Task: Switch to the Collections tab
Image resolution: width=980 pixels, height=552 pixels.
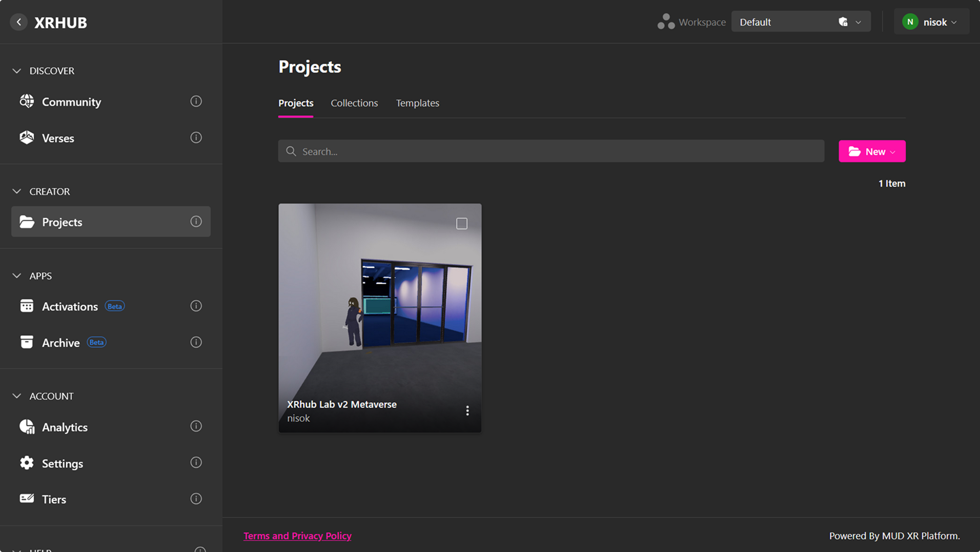Action: click(x=354, y=103)
